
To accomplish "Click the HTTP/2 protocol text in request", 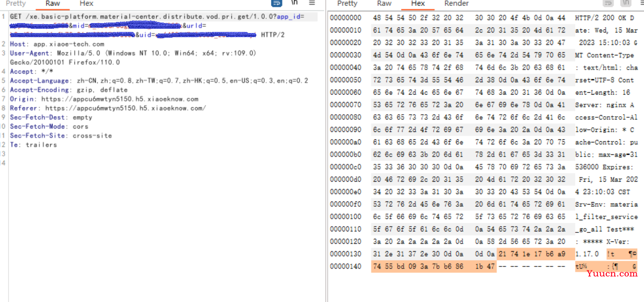I will coord(273,35).
